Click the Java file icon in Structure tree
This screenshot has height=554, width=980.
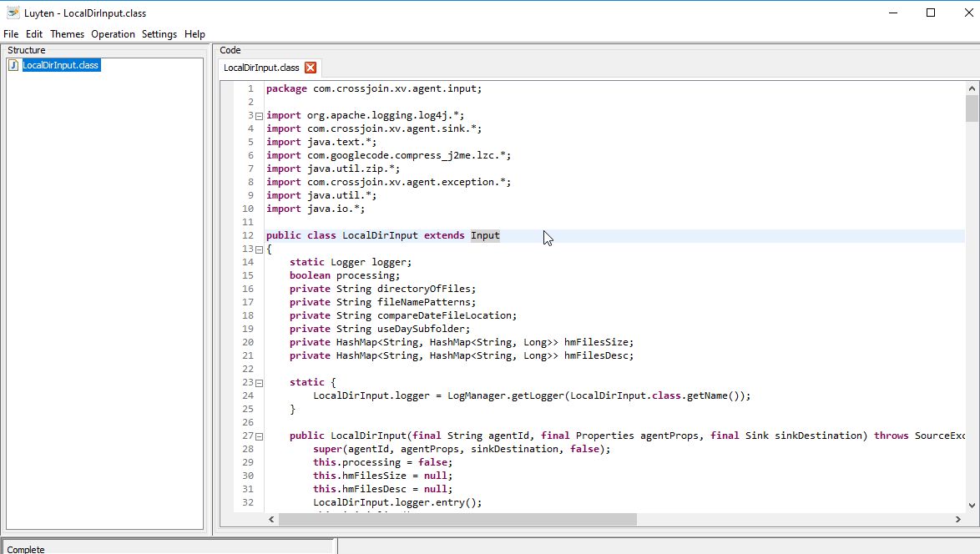pyautogui.click(x=13, y=65)
